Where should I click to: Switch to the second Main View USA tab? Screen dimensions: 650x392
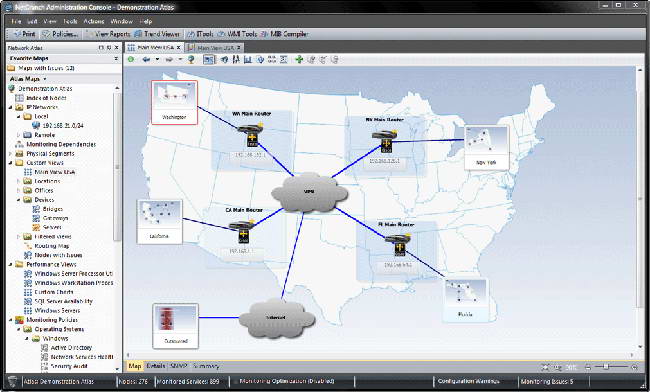click(215, 48)
